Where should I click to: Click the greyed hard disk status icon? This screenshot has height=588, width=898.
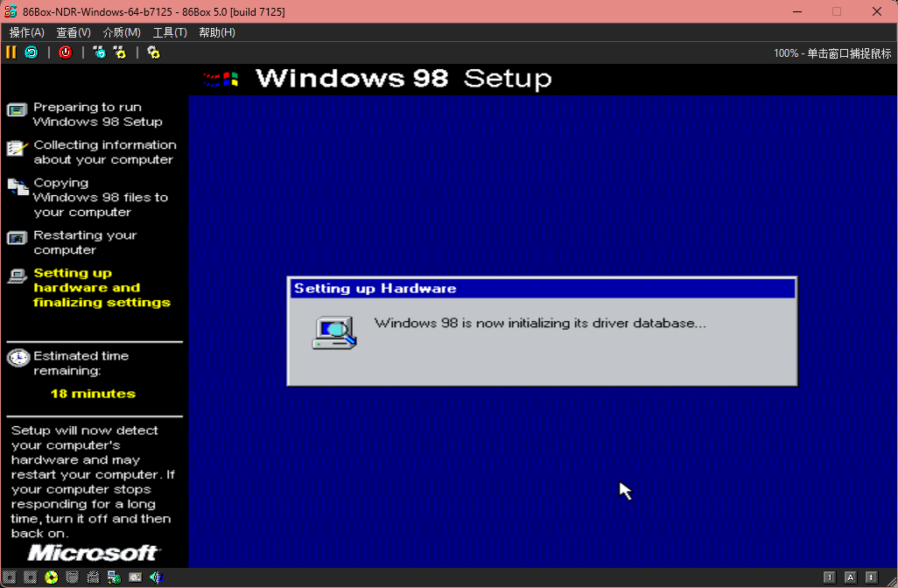pyautogui.click(x=72, y=577)
